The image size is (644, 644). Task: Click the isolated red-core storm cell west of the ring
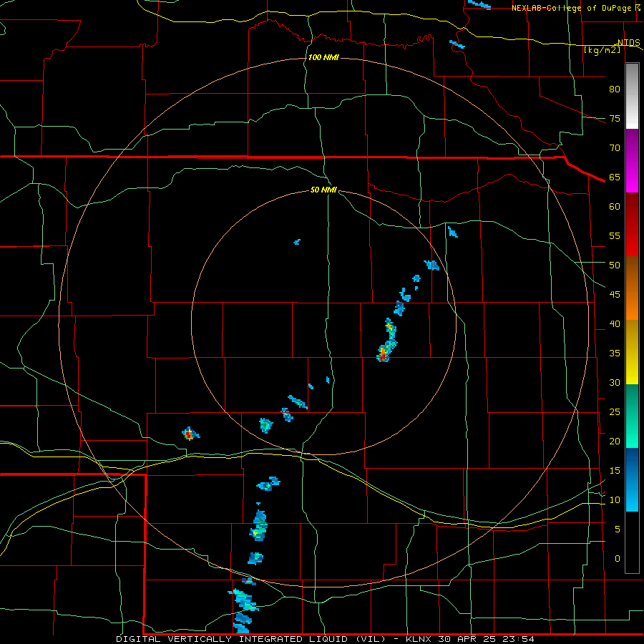pos(189,434)
